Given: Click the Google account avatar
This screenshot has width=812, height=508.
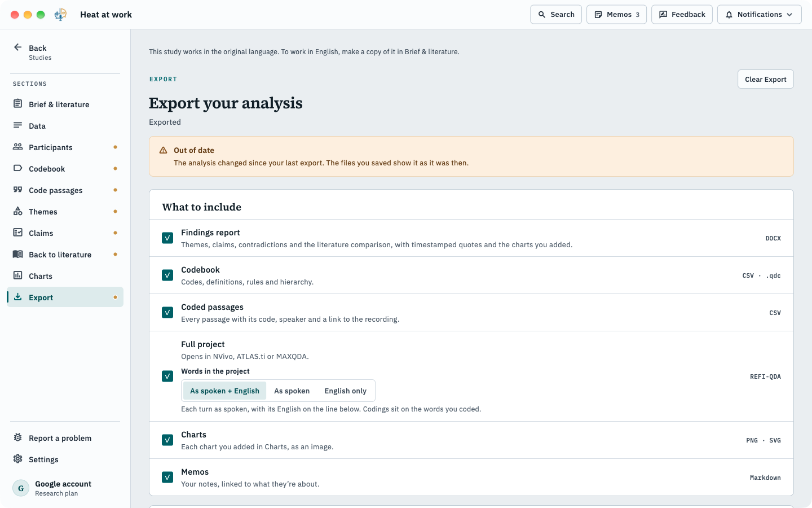Looking at the screenshot, I should (x=21, y=488).
